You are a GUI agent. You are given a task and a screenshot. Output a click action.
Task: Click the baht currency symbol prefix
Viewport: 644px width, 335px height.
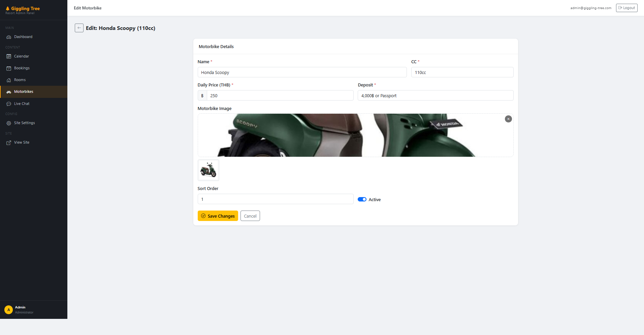click(x=202, y=96)
